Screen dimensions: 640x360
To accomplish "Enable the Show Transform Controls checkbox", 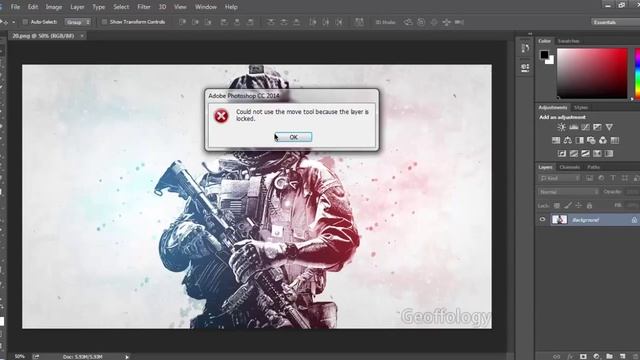I will (104, 22).
